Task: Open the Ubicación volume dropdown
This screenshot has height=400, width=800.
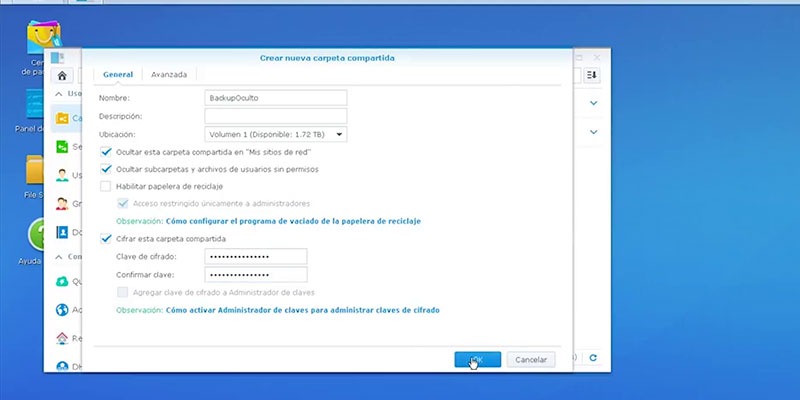Action: 276,135
